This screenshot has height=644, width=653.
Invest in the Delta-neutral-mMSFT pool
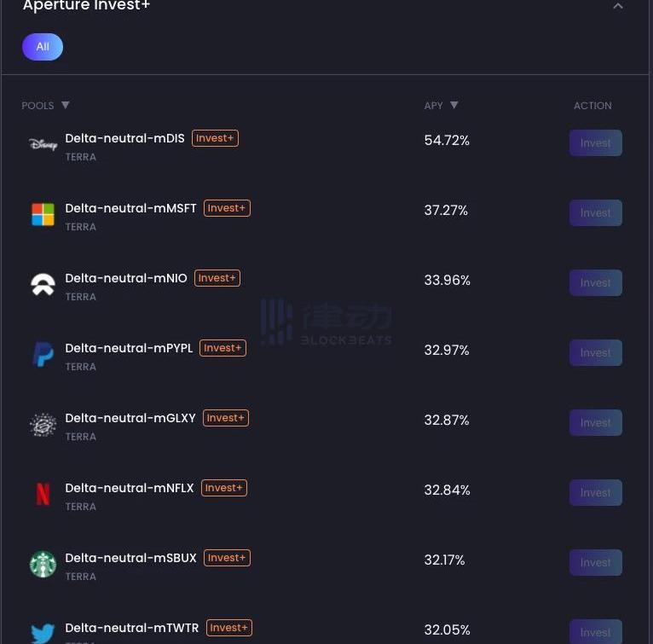point(596,213)
